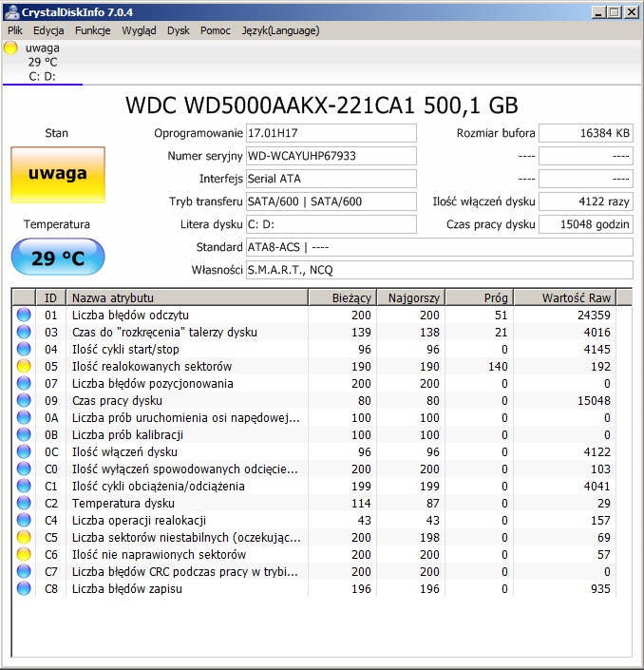Select the row Liczba błędów zapisu
Viewport: 644px width, 670px height.
[x=313, y=588]
